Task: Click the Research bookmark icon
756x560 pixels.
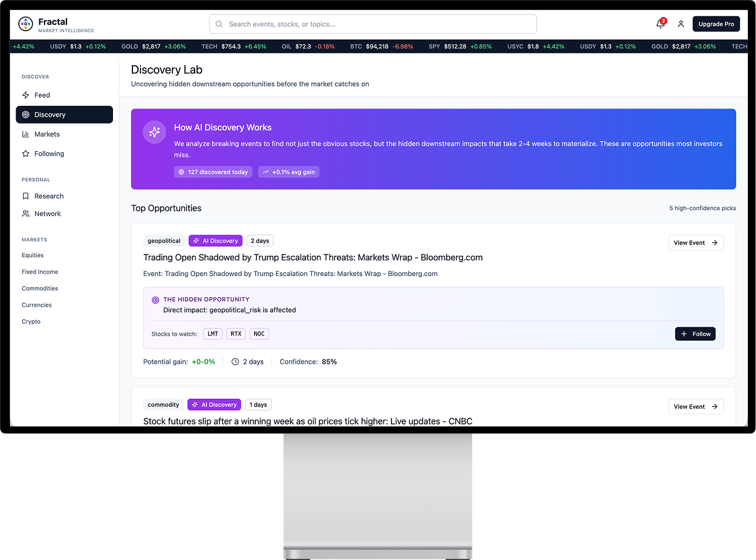Action: (26, 196)
